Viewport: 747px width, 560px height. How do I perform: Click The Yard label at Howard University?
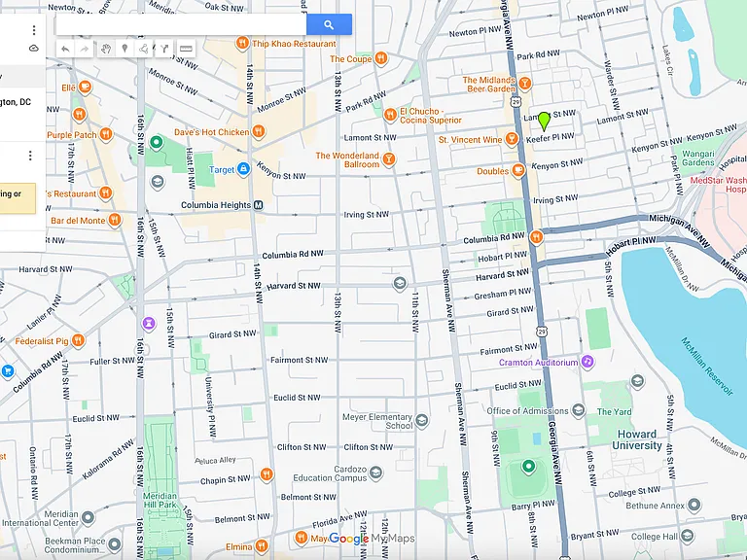pos(614,411)
